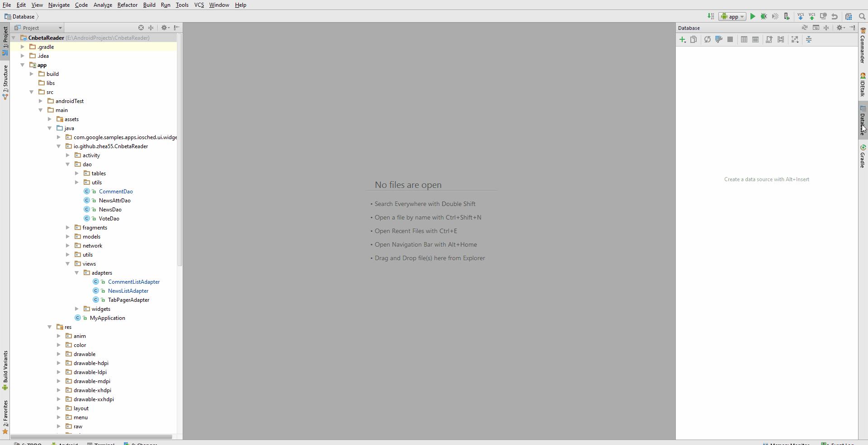868x445 pixels.
Task: Click the VCS commit changes icon
Action: point(812,16)
